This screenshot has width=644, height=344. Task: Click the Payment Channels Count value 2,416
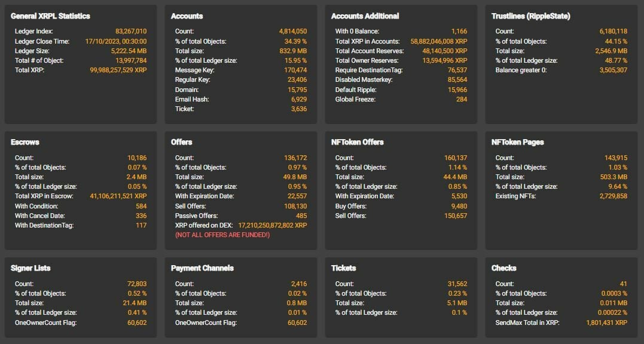tap(298, 284)
